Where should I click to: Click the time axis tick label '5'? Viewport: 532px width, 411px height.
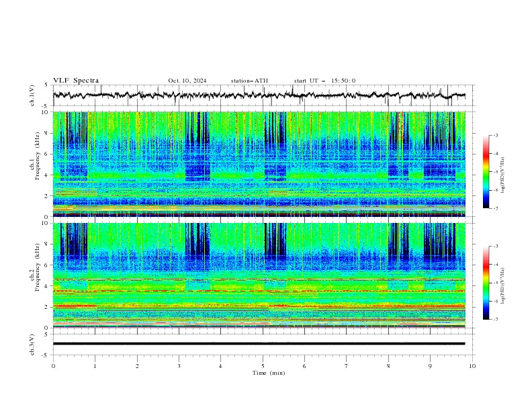(263, 366)
